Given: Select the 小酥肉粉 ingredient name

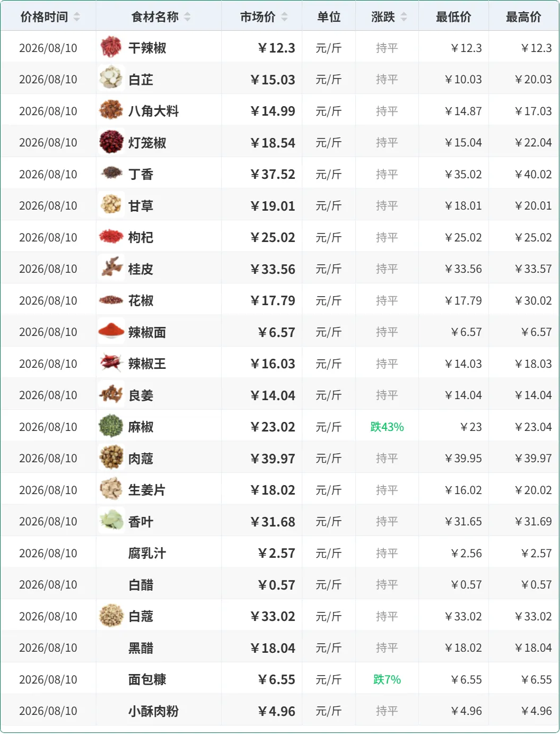Looking at the screenshot, I should pos(154,711).
